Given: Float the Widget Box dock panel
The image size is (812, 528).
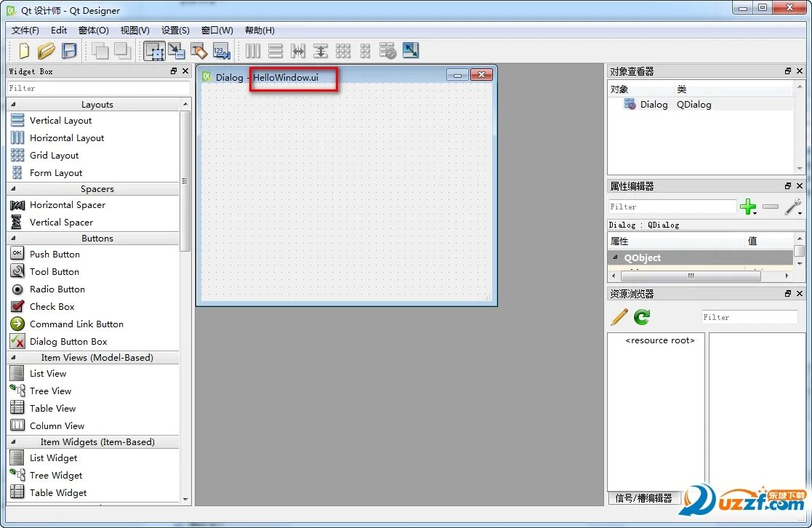Looking at the screenshot, I should point(174,71).
